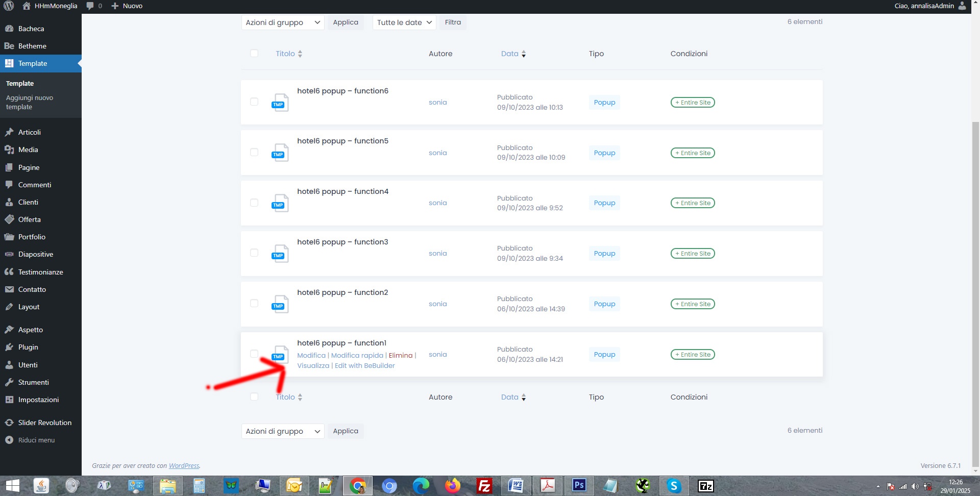
Task: Select the function3 row checkbox
Action: tap(254, 253)
